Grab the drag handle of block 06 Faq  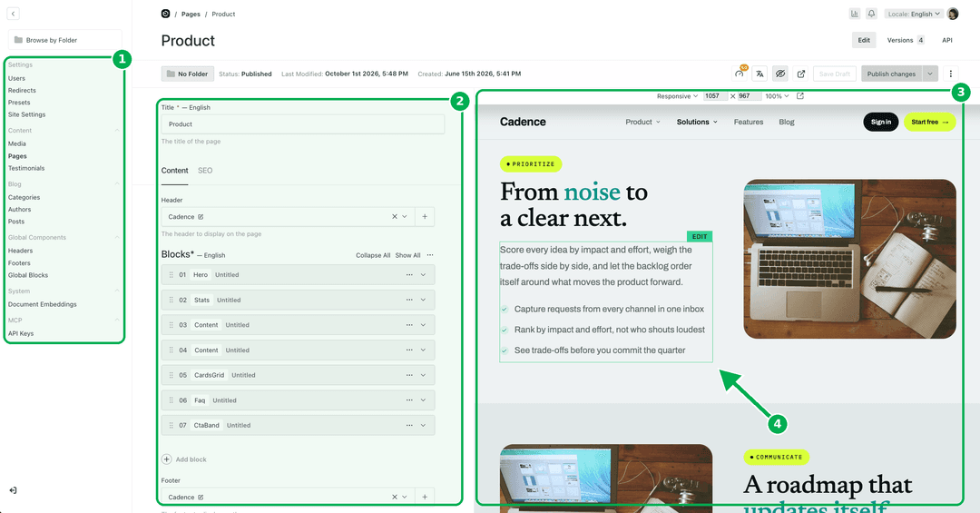click(171, 400)
